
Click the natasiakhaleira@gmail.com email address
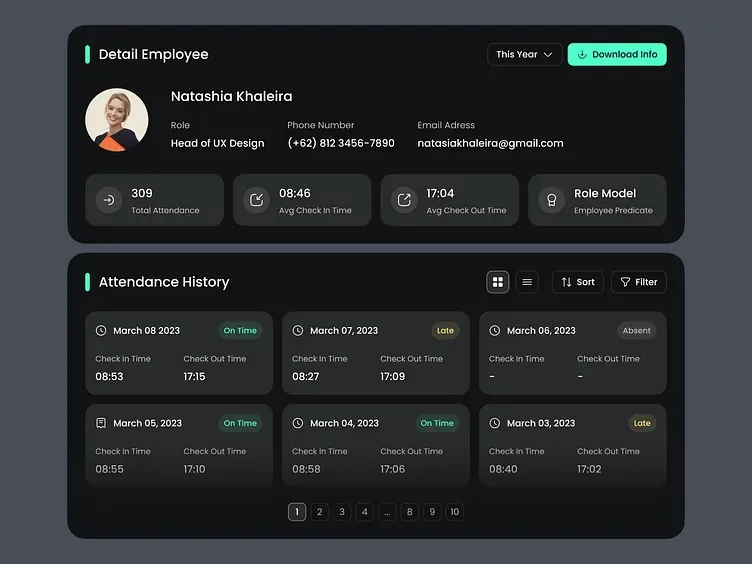tap(490, 143)
